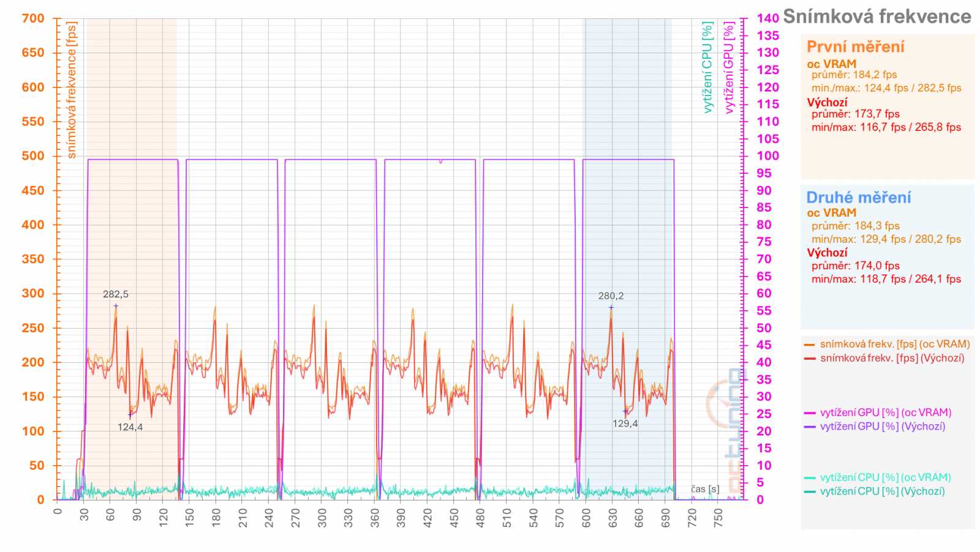Click the plus marker above 124,4 label
Viewport: 980px width, 552px height.
130,414
